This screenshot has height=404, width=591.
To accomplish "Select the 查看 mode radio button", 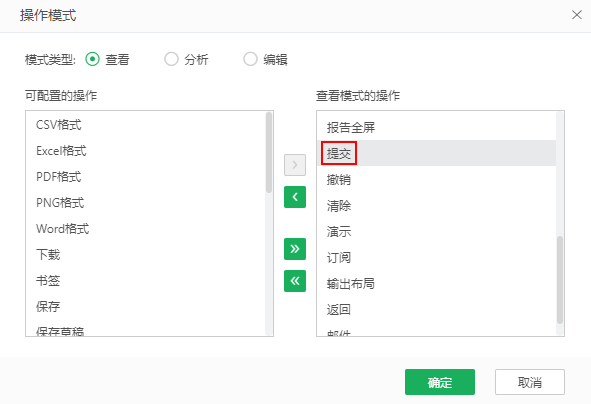I will [92, 59].
